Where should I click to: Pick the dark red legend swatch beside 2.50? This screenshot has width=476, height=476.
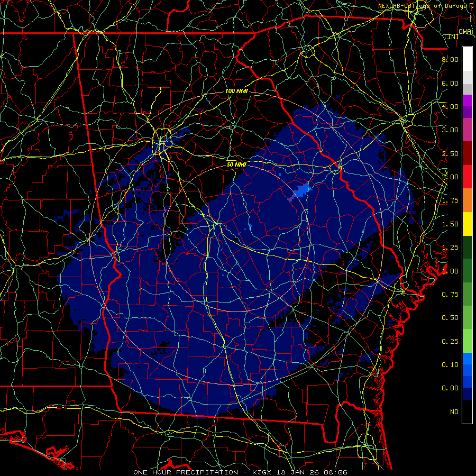click(467, 153)
